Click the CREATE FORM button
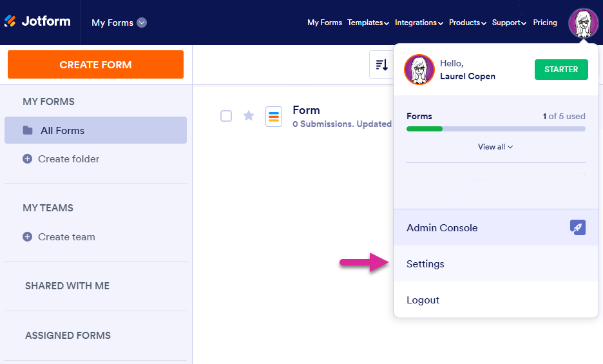This screenshot has width=603, height=364. click(x=95, y=64)
